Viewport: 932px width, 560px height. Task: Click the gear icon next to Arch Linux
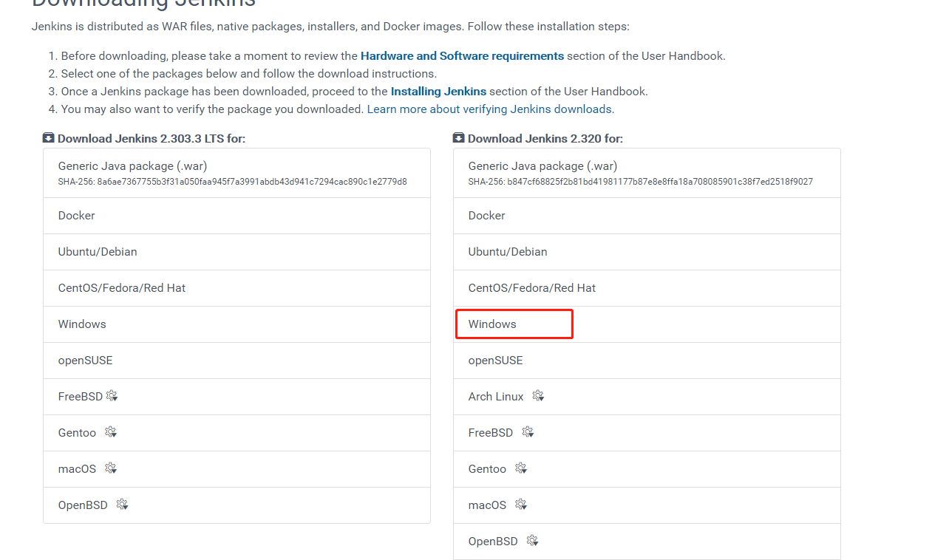tap(538, 396)
